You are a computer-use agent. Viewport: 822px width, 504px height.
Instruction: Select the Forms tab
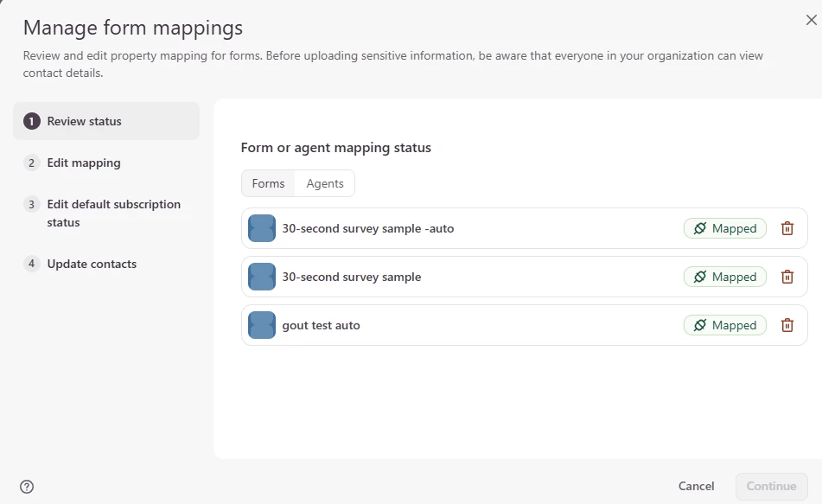(268, 183)
